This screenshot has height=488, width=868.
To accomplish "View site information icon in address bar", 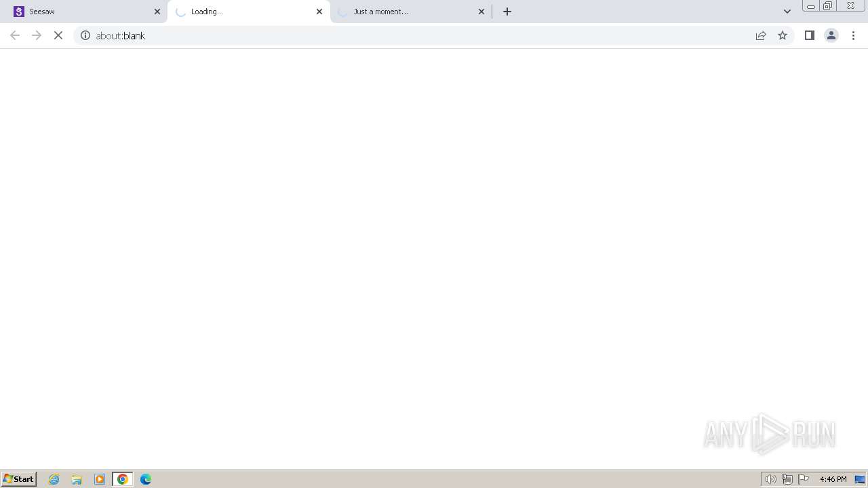I will (85, 35).
